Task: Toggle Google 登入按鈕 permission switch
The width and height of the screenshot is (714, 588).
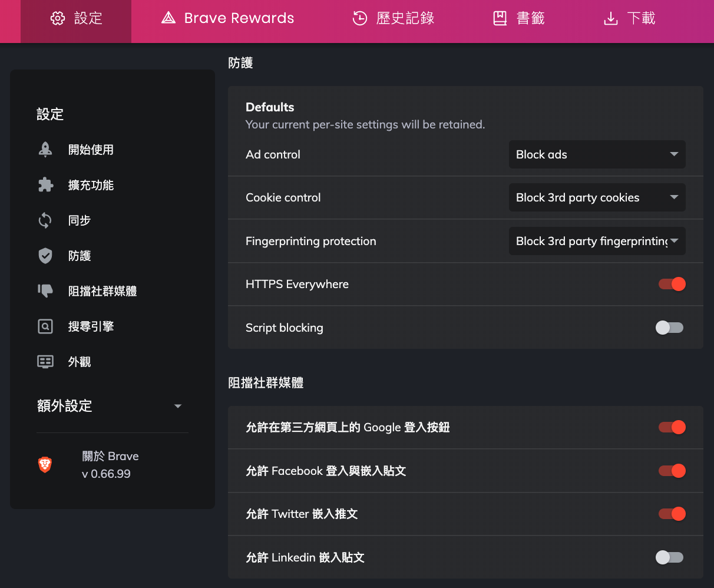Action: click(x=672, y=427)
